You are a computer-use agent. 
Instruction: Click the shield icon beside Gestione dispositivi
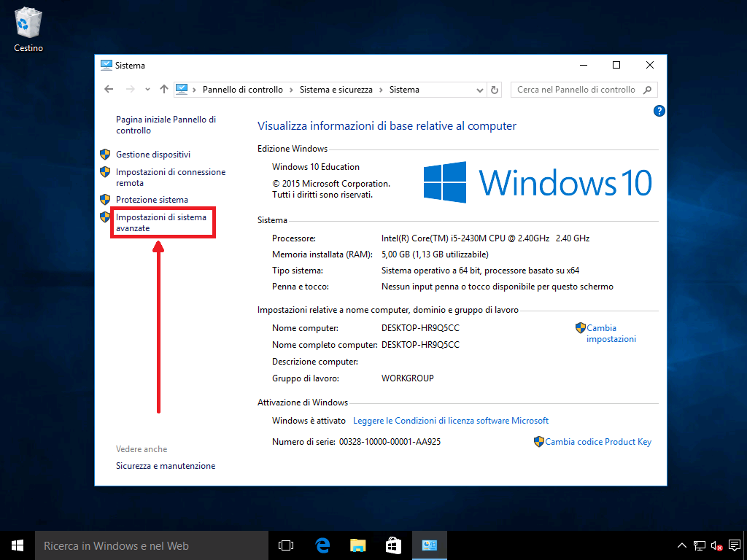pyautogui.click(x=105, y=155)
